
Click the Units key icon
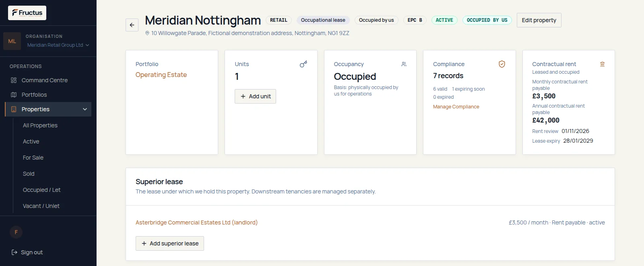(303, 64)
